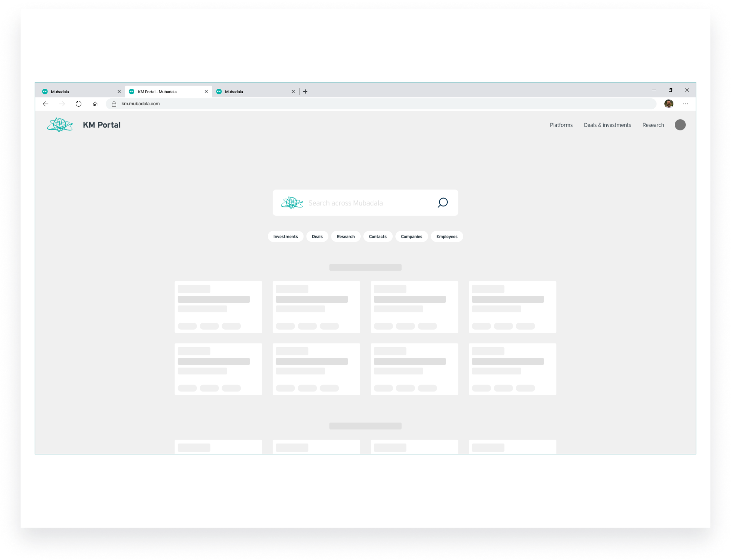
Task: Close the KM Portal - Mubadala tab
Action: pos(206,92)
